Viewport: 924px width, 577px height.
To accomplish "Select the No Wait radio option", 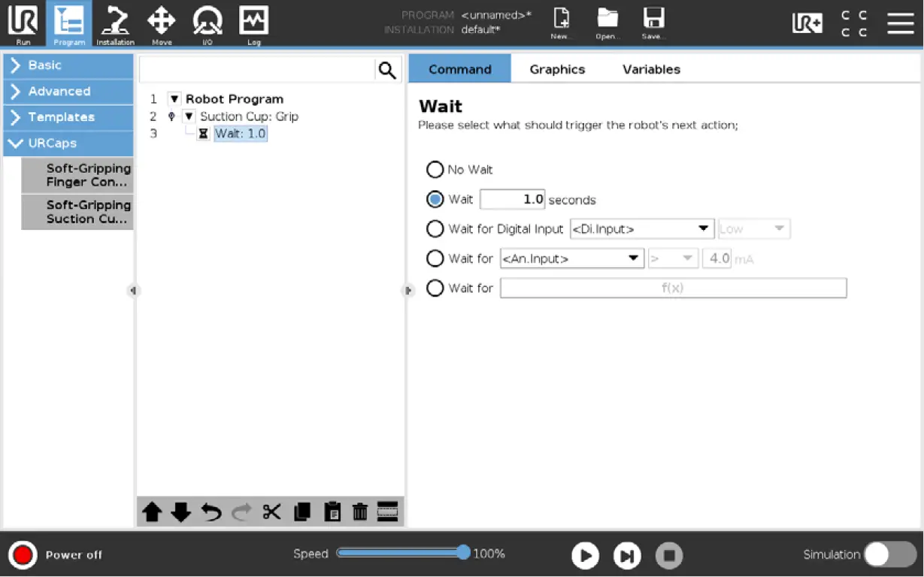I will (x=435, y=170).
